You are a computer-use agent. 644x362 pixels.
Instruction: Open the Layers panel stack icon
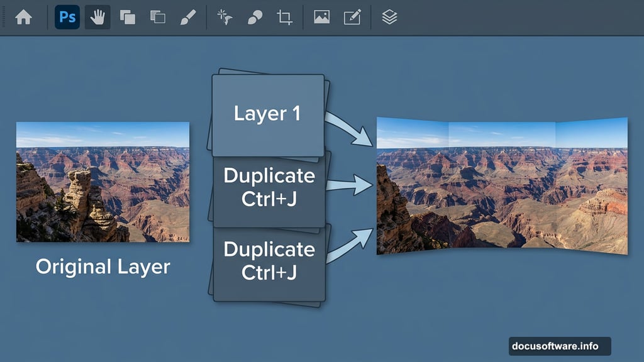(x=390, y=17)
